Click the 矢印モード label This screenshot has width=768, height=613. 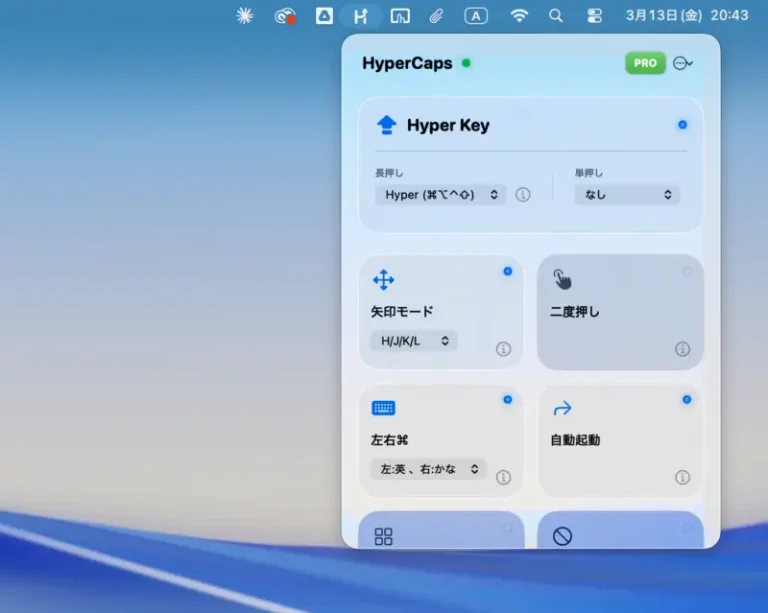tap(402, 312)
